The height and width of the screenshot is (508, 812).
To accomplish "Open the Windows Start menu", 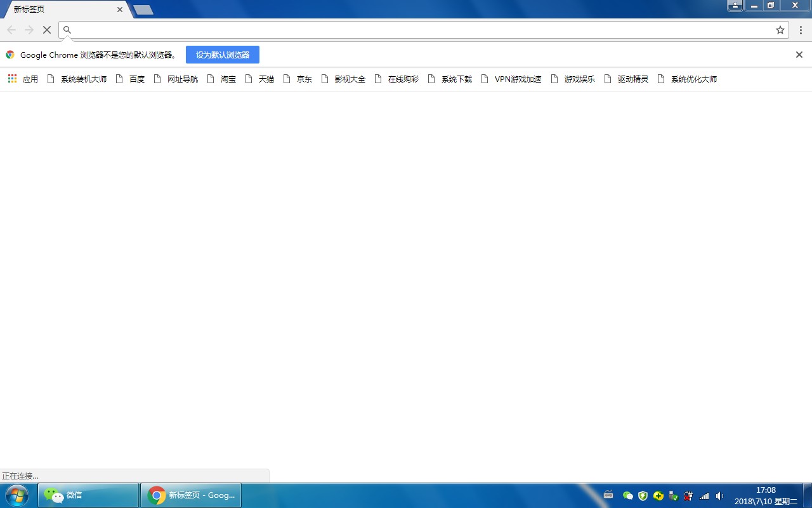I will point(17,495).
